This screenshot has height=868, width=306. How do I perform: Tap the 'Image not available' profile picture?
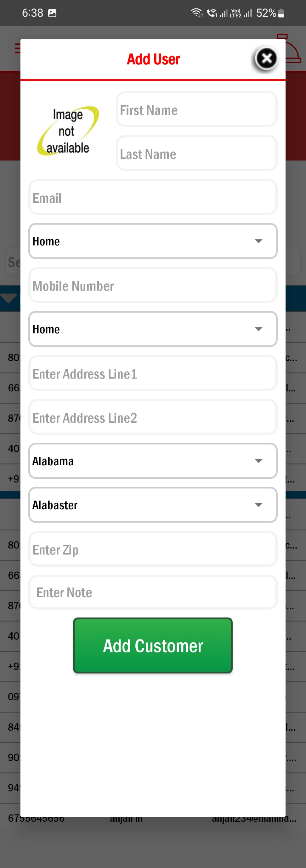(68, 131)
